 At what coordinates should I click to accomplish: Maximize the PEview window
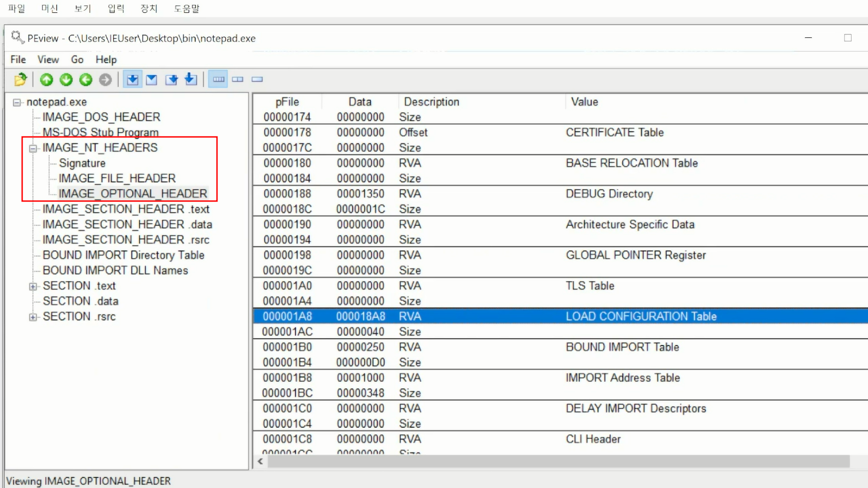(848, 38)
